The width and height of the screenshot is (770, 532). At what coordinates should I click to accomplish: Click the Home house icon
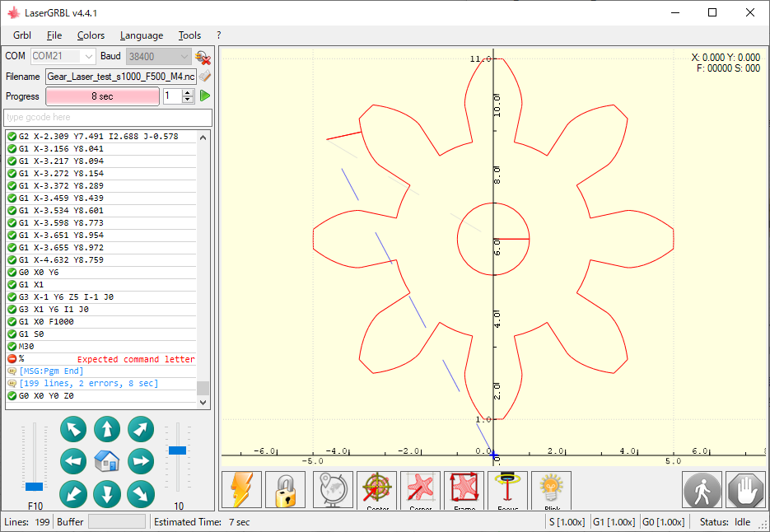[107, 461]
